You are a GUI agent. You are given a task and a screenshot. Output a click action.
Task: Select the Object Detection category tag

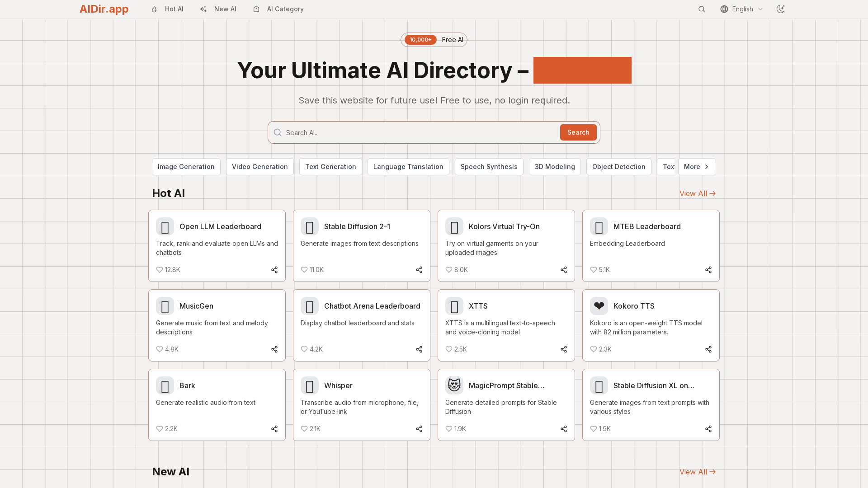[x=619, y=167]
